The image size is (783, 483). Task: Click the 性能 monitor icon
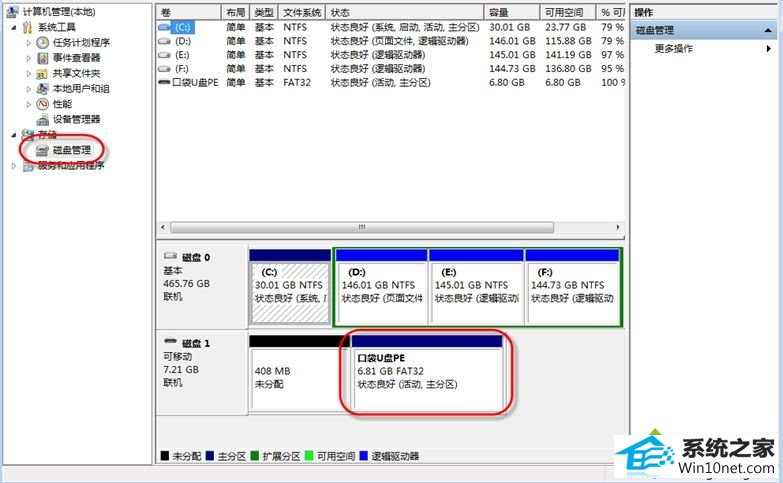point(43,104)
